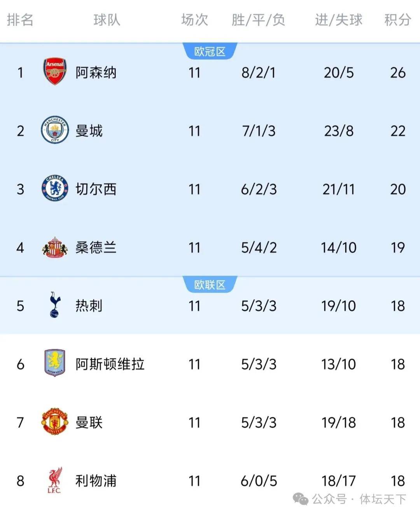Image resolution: width=420 pixels, height=516 pixels.
Task: Click the Liverpool LFC logo
Action: tap(55, 481)
